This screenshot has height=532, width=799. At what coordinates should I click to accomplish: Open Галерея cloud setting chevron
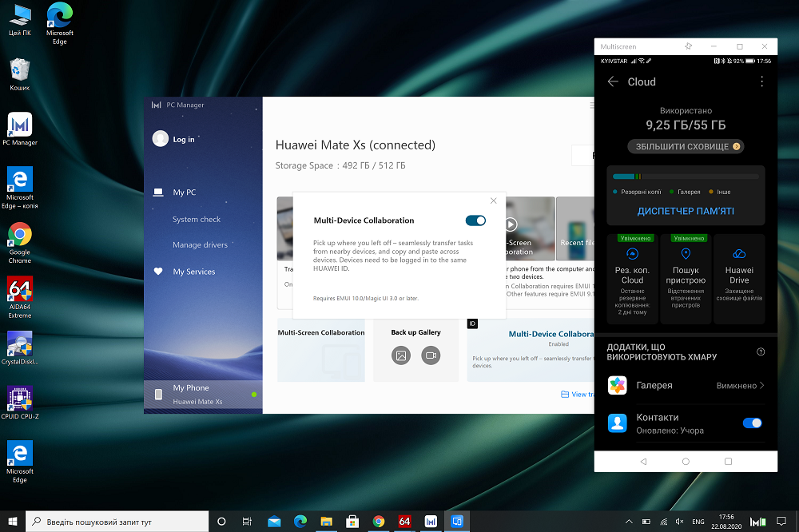click(x=761, y=386)
